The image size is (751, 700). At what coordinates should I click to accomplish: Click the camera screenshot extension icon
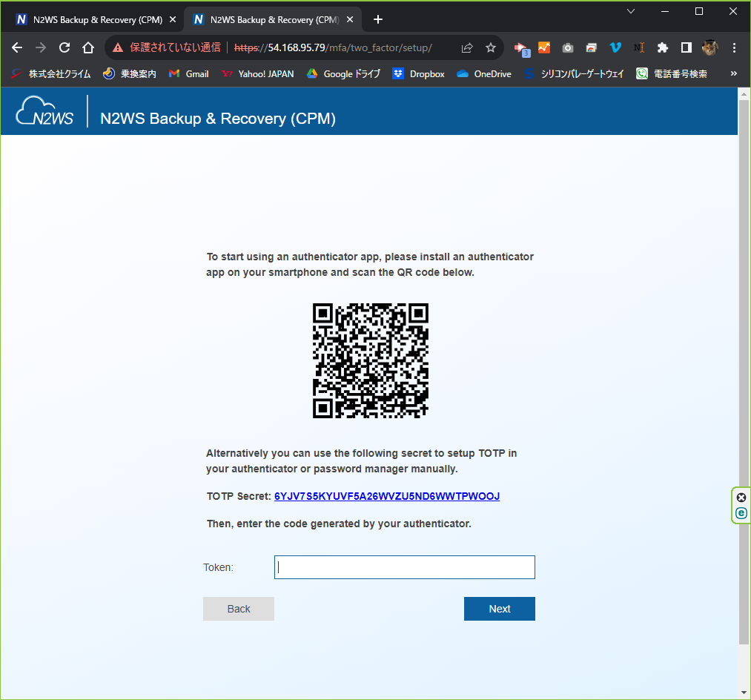(x=567, y=47)
